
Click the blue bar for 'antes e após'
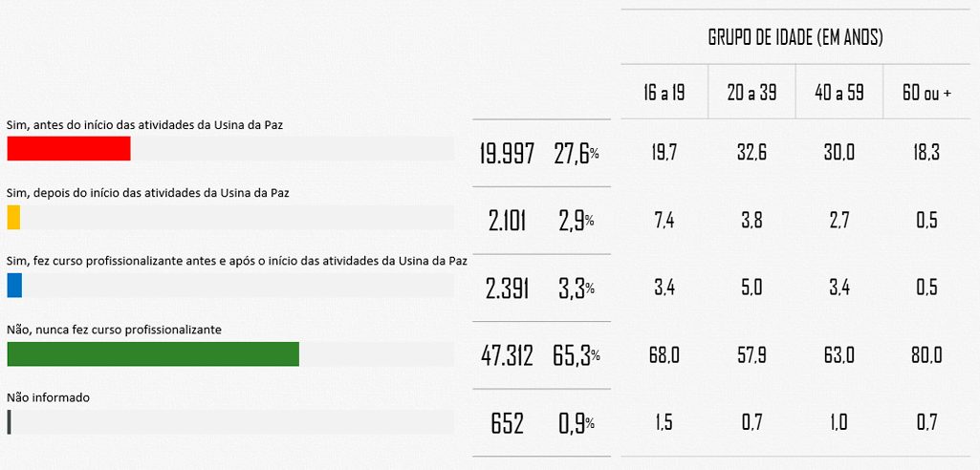(x=14, y=286)
